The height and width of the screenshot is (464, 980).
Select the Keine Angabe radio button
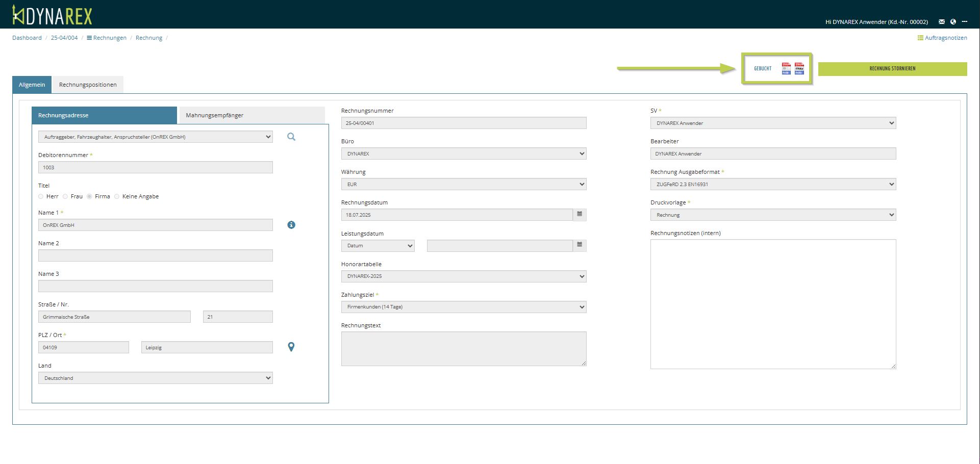(x=117, y=196)
